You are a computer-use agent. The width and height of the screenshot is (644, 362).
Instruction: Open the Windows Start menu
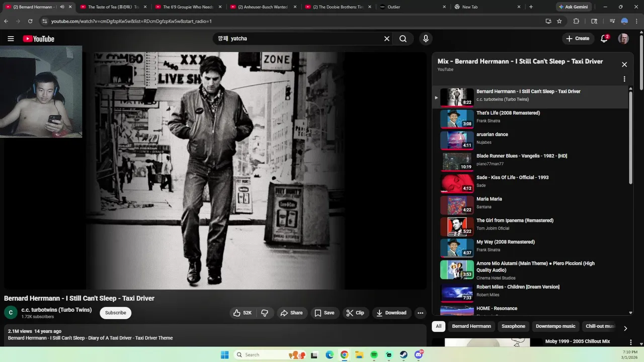224,354
